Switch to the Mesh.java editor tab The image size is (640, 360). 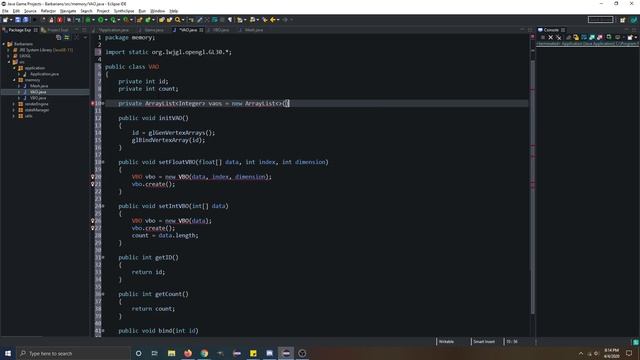253,30
